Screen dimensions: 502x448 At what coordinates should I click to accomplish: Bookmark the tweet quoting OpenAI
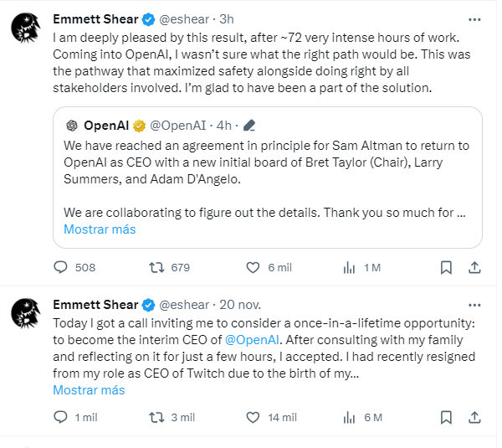coord(446,267)
